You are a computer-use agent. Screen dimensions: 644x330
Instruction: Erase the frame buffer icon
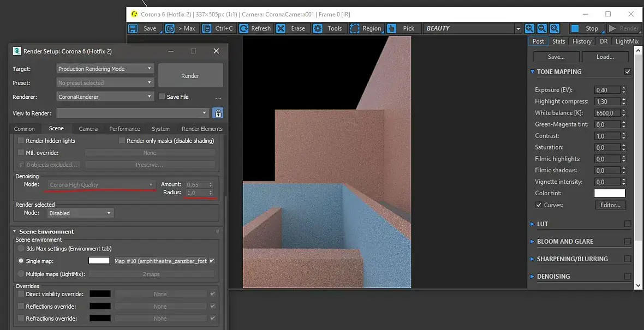(x=281, y=28)
